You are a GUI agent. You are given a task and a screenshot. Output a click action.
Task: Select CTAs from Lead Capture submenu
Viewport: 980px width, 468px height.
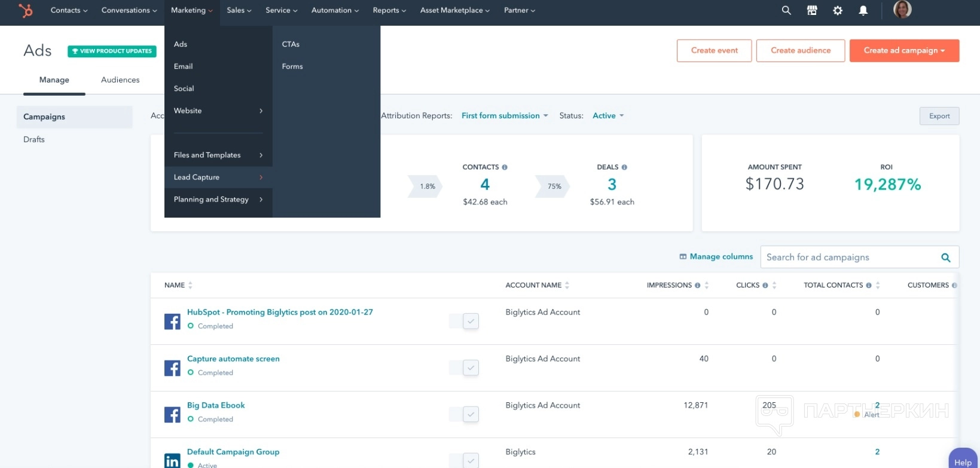(291, 44)
